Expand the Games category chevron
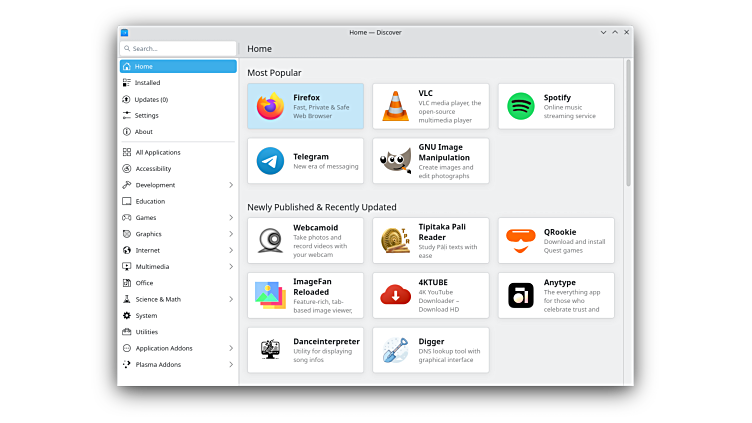The width and height of the screenshot is (752, 423). (x=231, y=217)
